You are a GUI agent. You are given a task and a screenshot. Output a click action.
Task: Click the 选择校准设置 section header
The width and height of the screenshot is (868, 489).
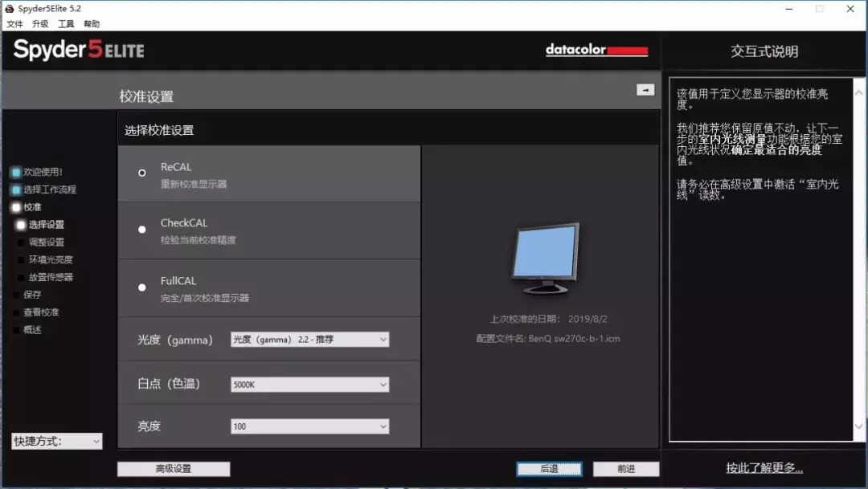pos(159,131)
